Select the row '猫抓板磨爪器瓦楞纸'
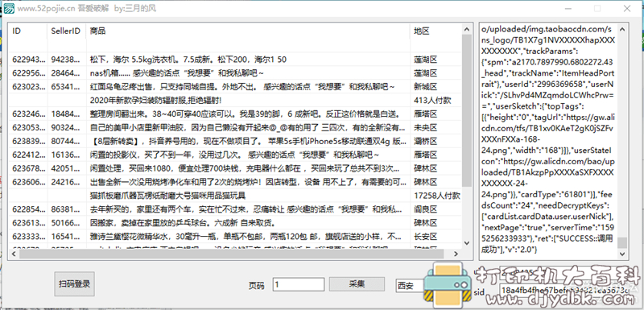The image size is (644, 310). (235, 195)
